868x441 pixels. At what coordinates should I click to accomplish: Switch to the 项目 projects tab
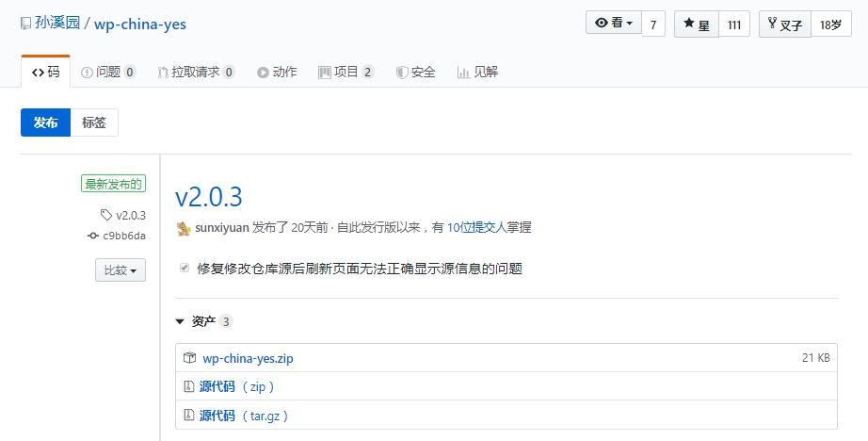pyautogui.click(x=346, y=72)
